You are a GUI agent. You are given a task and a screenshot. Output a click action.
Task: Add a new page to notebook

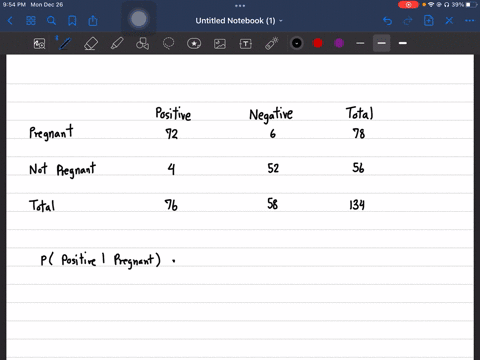[x=428, y=21]
